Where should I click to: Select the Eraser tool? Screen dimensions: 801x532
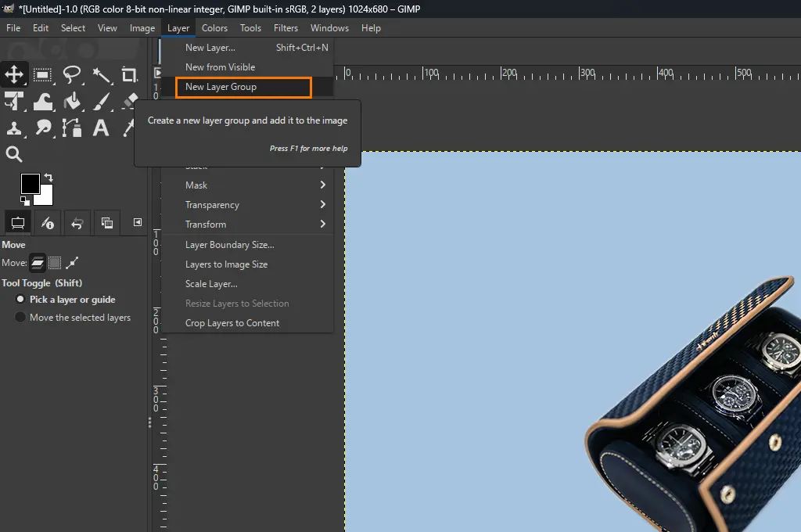click(129, 102)
